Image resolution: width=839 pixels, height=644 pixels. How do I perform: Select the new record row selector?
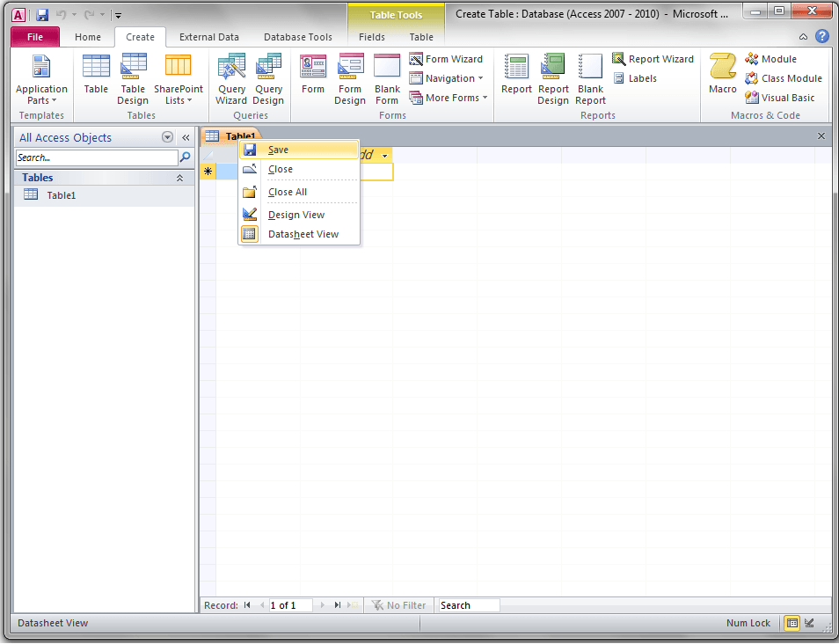click(208, 172)
